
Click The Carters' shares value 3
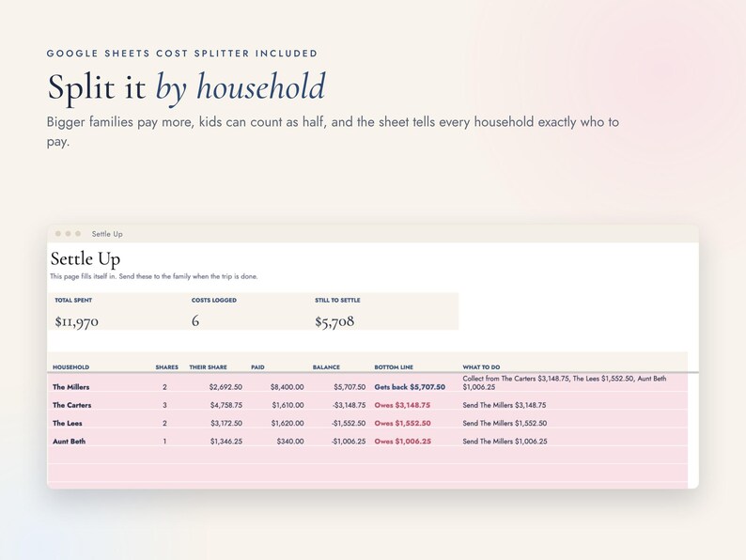164,405
